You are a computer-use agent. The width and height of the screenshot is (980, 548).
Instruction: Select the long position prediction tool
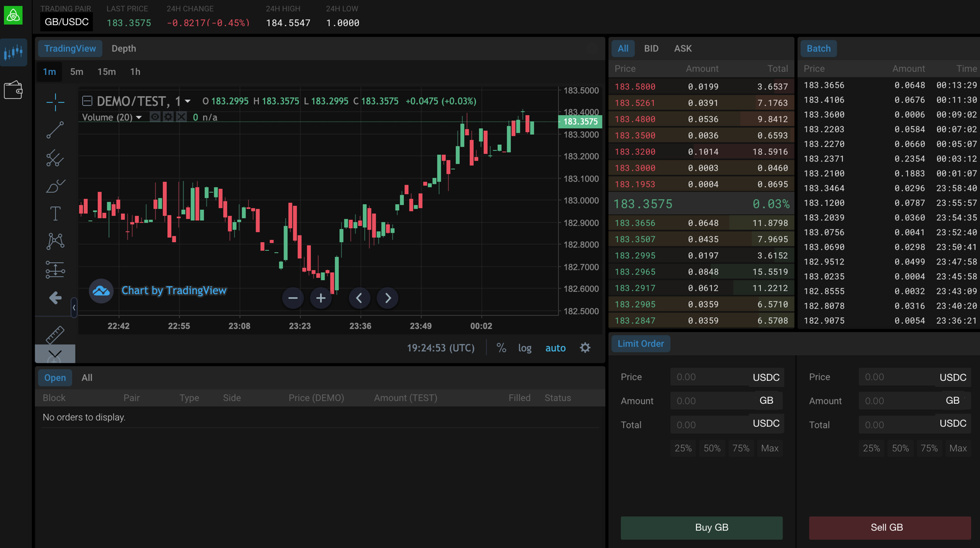[55, 270]
